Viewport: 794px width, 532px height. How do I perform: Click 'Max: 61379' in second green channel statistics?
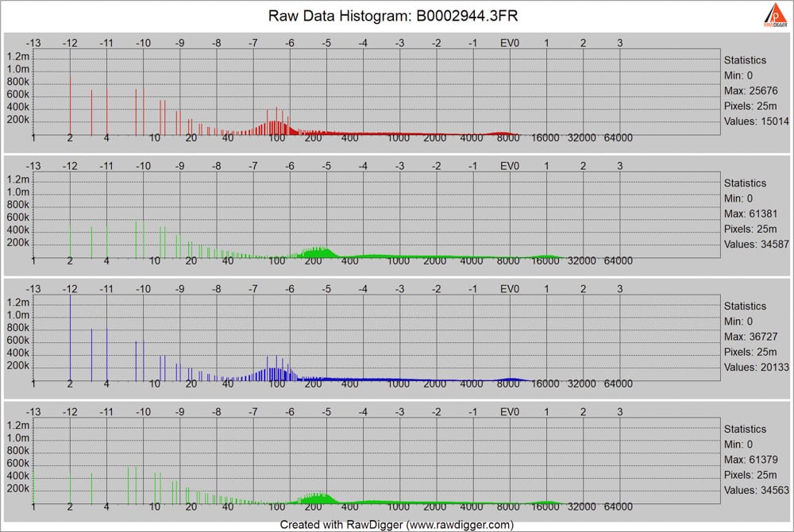[x=750, y=460]
